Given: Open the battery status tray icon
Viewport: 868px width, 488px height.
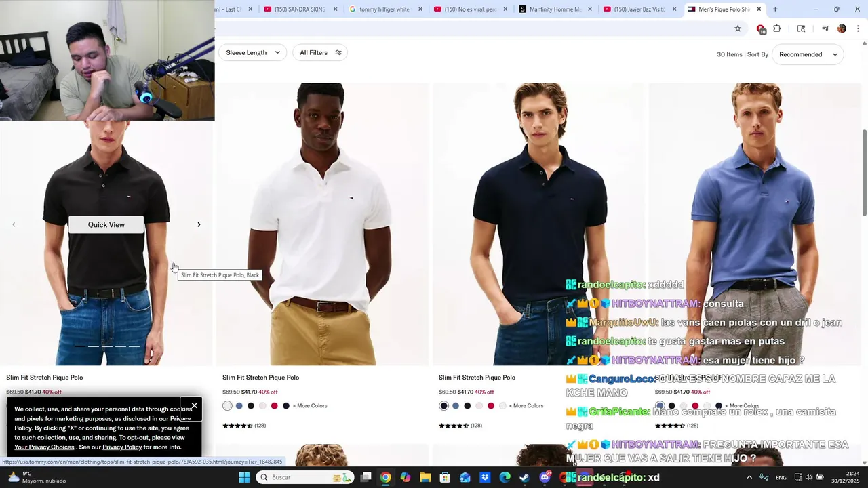Looking at the screenshot, I should pos(820,477).
